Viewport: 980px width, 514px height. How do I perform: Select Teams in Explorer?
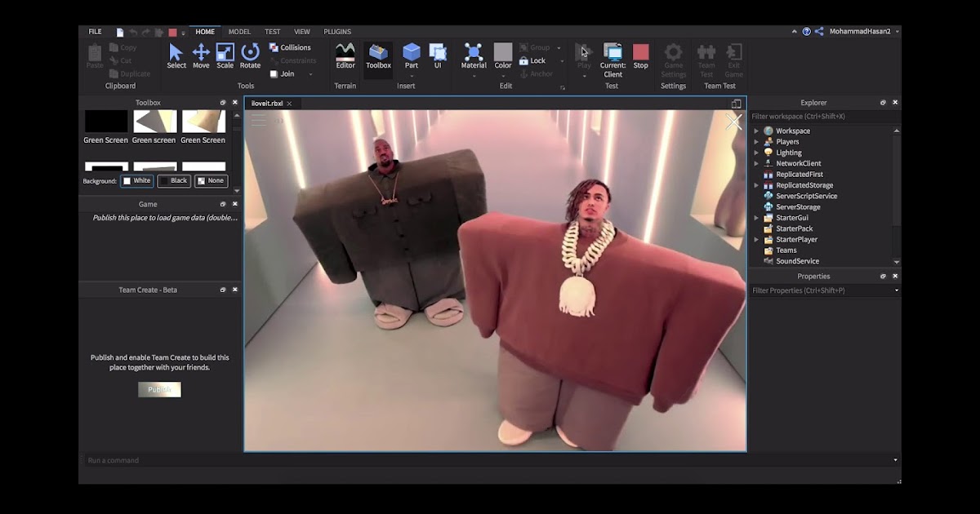[x=786, y=250]
